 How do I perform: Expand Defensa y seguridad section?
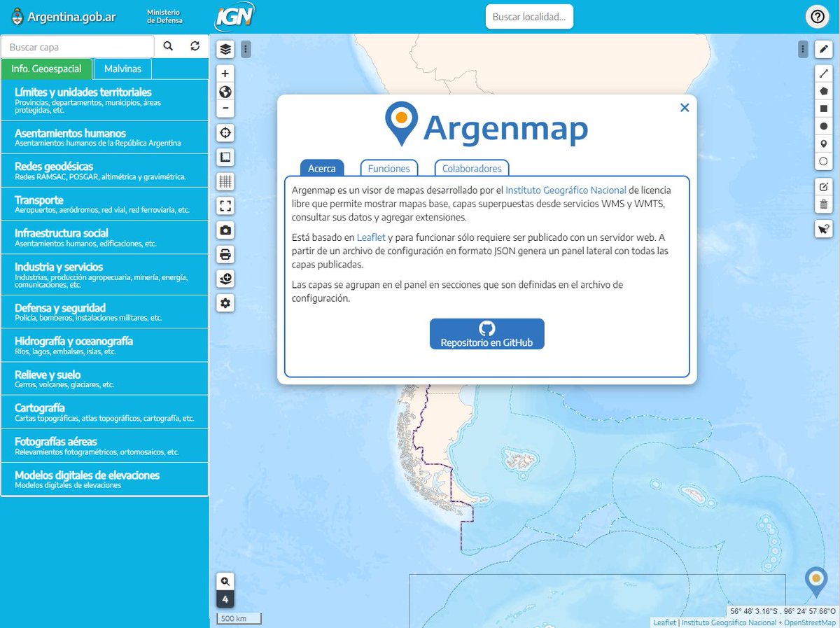104,312
